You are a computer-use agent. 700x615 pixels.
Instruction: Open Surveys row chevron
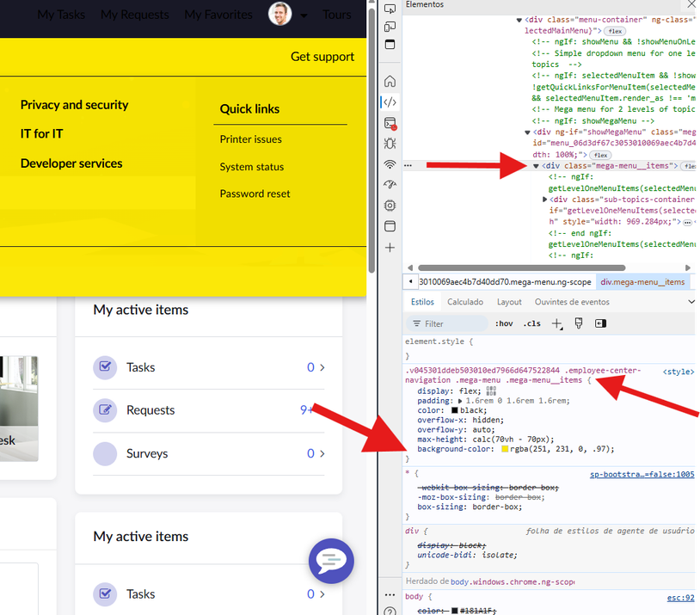coord(322,454)
